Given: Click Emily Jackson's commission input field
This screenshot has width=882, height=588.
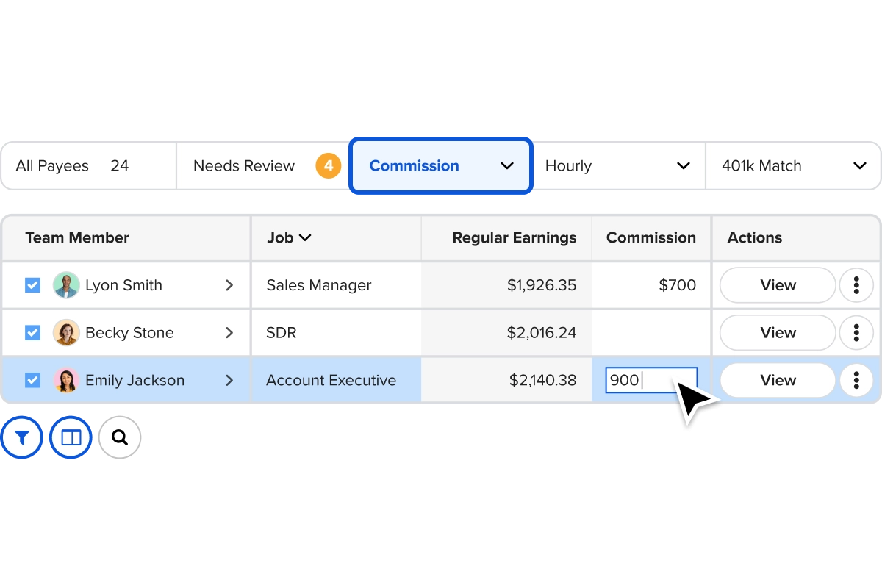Looking at the screenshot, I should click(x=650, y=380).
